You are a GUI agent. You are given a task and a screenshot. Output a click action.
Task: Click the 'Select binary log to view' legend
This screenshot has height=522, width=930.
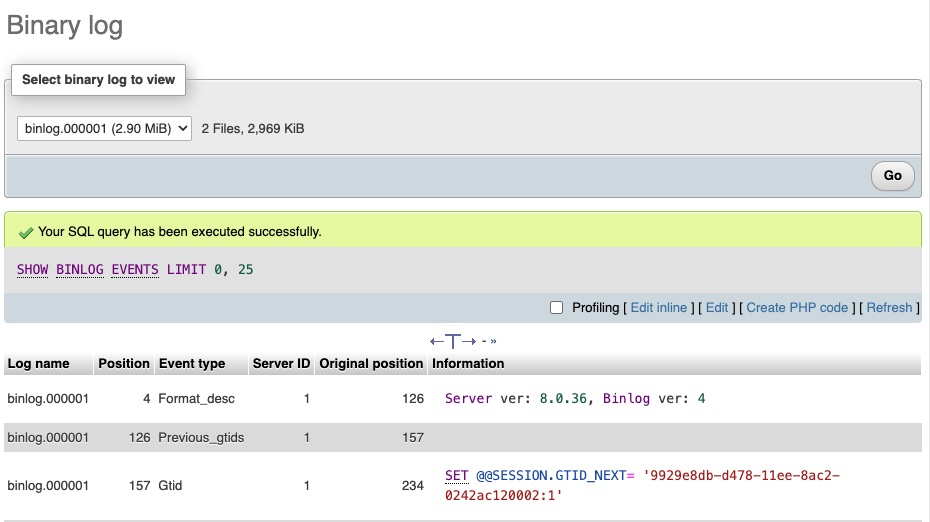[98, 79]
